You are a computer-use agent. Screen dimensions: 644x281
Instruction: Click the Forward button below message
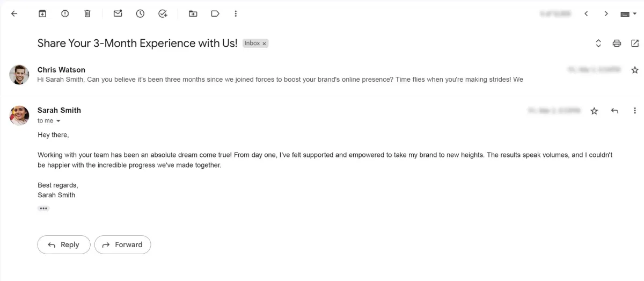click(x=123, y=244)
